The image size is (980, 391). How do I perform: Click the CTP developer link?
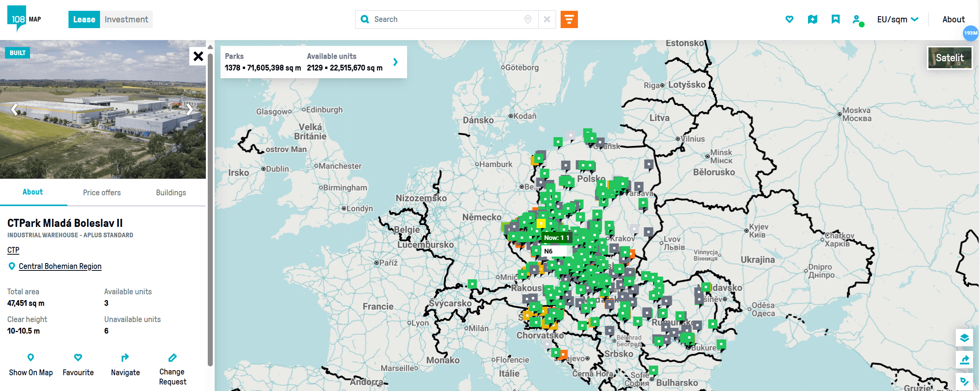click(13, 250)
